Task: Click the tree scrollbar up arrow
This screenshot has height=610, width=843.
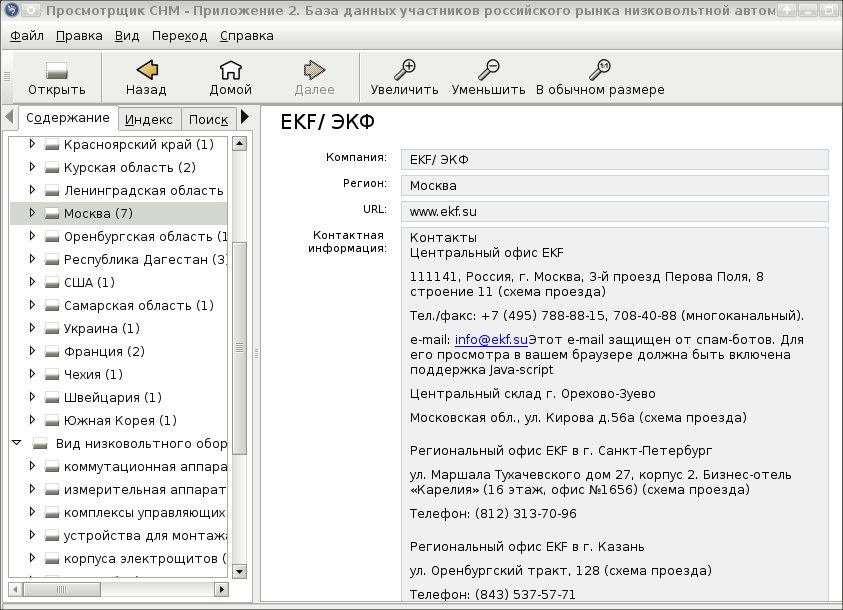Action: 240,143
